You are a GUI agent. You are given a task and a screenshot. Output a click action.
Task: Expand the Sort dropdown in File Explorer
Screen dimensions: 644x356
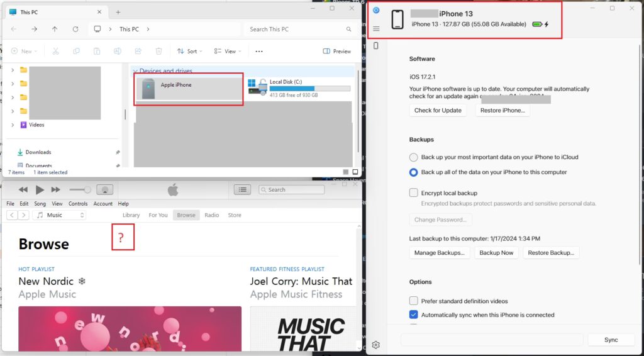pyautogui.click(x=188, y=52)
